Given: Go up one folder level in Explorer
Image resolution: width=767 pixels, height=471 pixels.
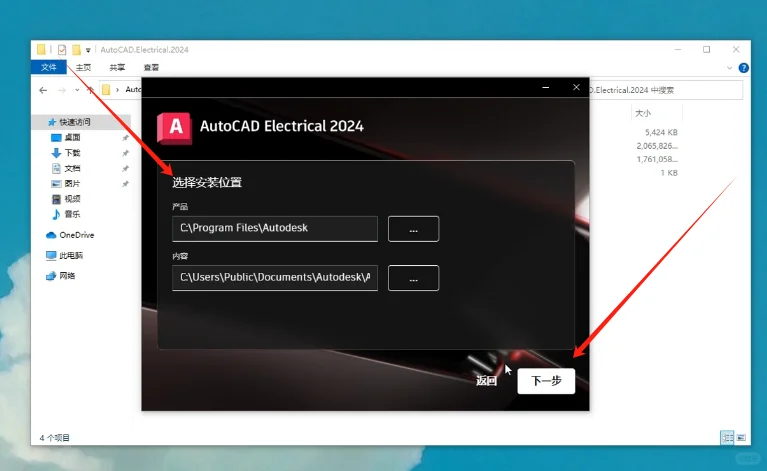Looking at the screenshot, I should coord(90,90).
